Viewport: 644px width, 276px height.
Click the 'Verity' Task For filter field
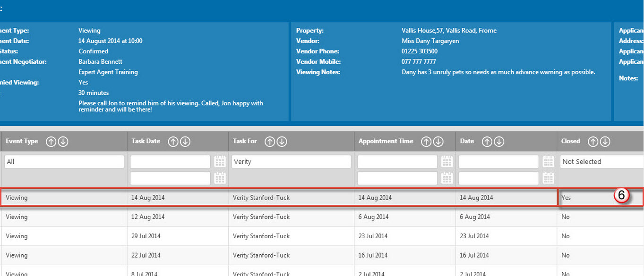tap(291, 161)
